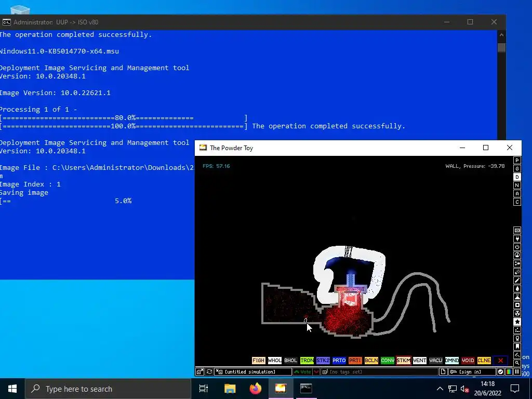Select the STK2 element

pos(323,361)
